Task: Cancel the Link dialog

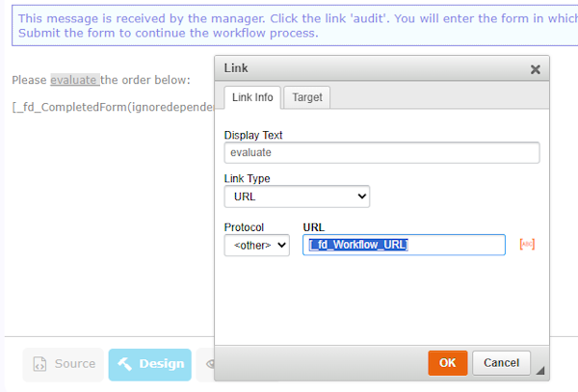Action: (x=501, y=363)
